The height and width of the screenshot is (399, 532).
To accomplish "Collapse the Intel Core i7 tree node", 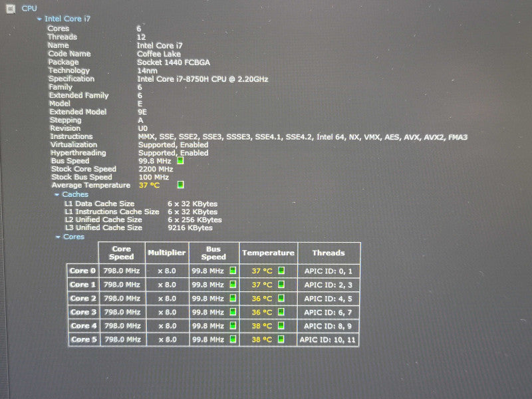I will click(x=39, y=19).
